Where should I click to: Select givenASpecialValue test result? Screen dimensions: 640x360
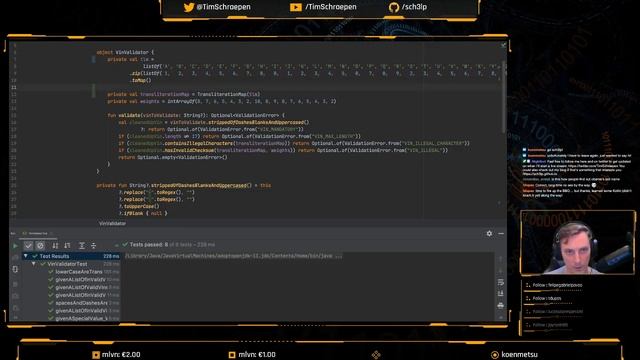click(x=81, y=318)
